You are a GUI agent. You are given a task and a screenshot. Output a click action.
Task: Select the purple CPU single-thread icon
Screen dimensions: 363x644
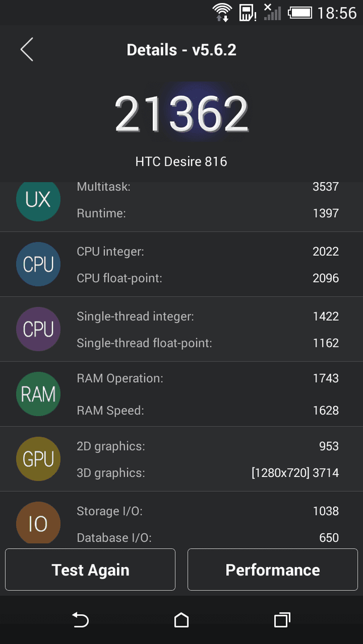pyautogui.click(x=38, y=329)
